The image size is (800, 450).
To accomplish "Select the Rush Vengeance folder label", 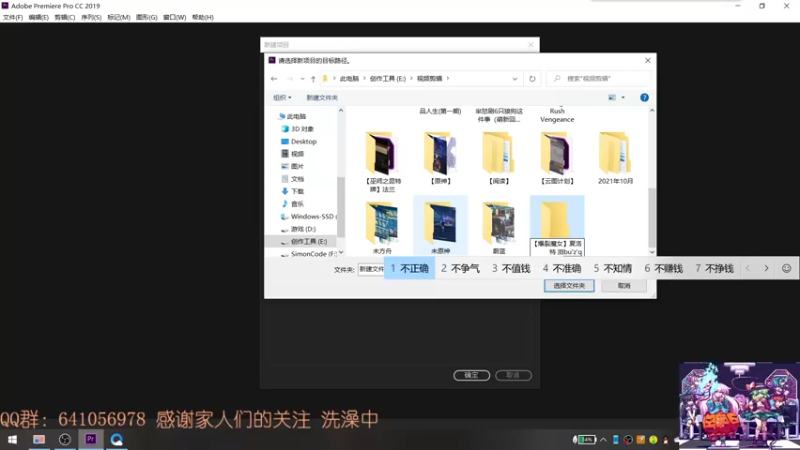I will click(x=557, y=115).
